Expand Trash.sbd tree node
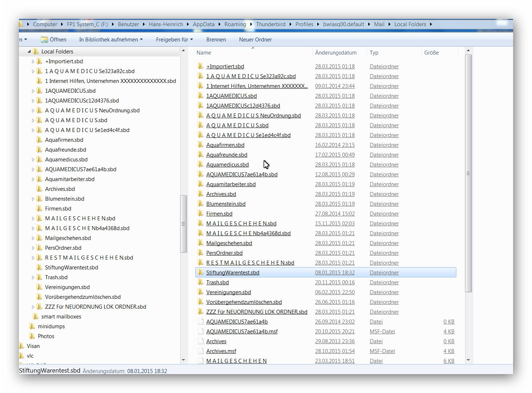Image resolution: width=532 pixels, height=393 pixels. (33, 277)
